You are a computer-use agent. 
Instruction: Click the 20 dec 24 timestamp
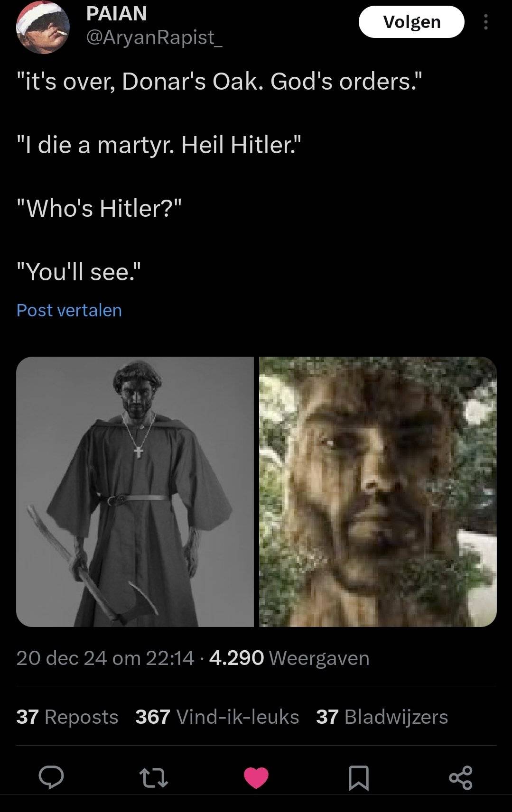pos(105,658)
